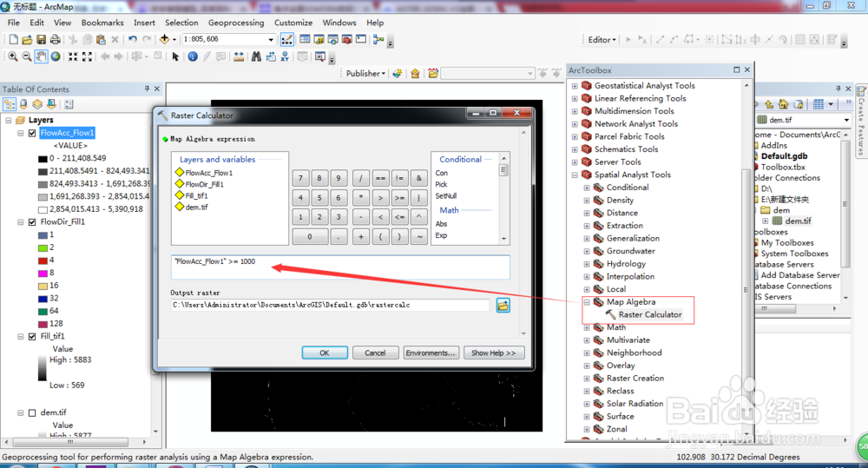This screenshot has width=868, height=468.
Task: Click the >= operator button
Action: pos(399,198)
